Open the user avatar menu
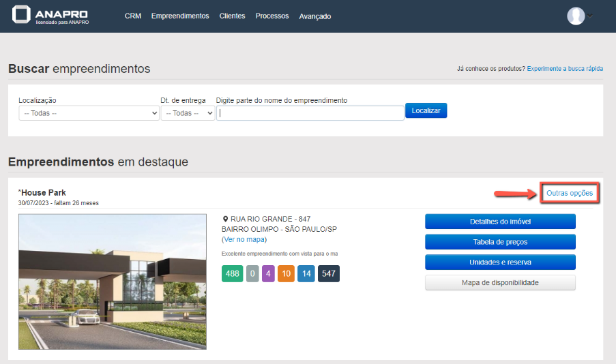 [x=576, y=16]
